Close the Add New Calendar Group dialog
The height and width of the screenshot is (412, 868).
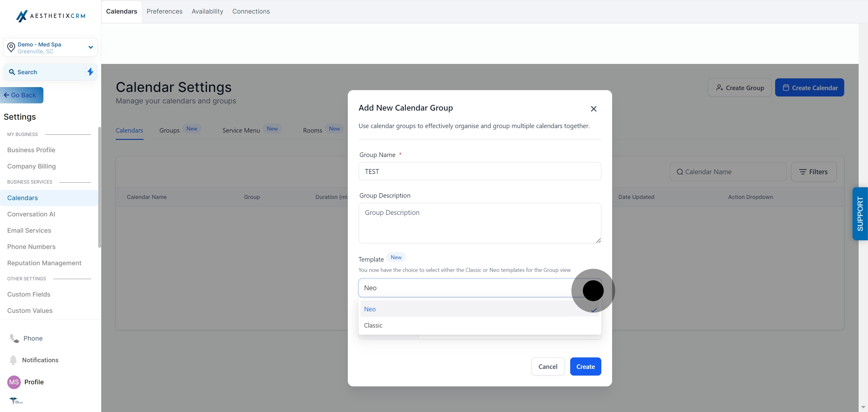tap(593, 109)
